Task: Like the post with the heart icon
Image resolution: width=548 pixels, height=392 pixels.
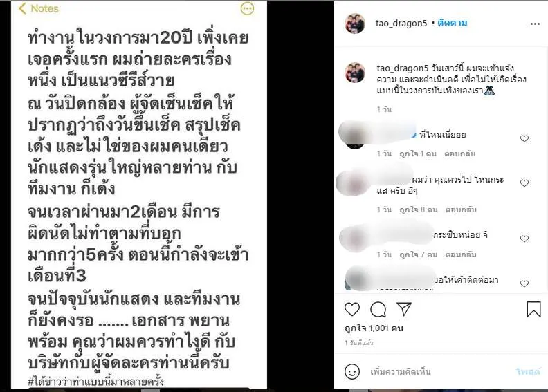Action: (352, 309)
